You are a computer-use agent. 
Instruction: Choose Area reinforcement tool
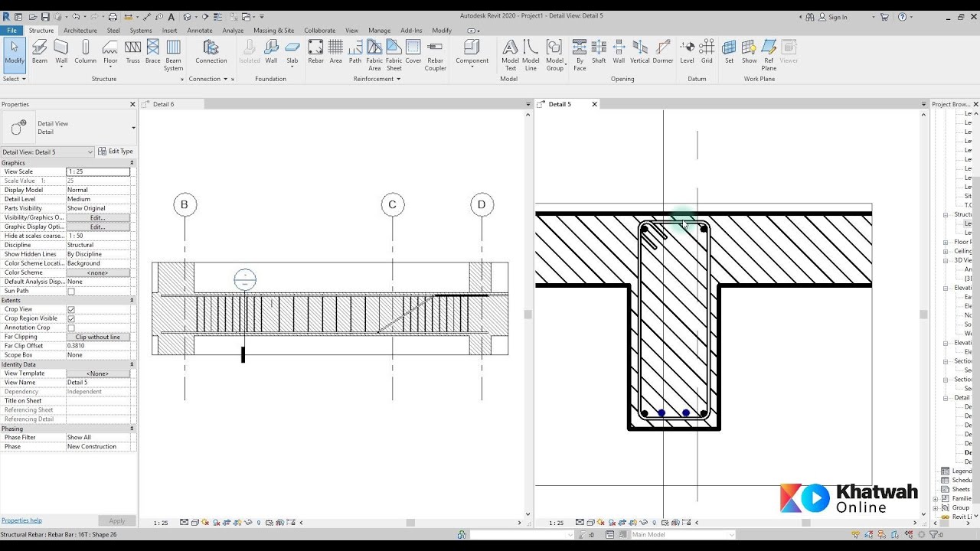335,51
